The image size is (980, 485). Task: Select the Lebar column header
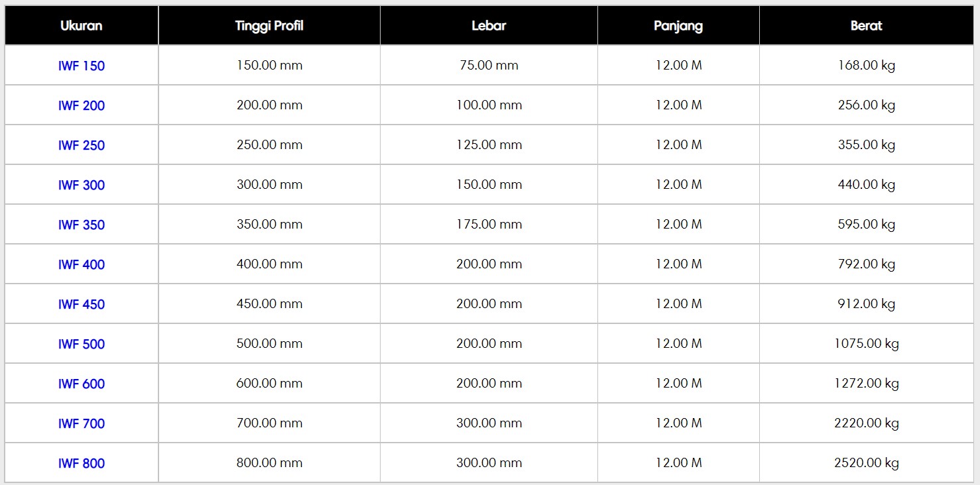pos(489,26)
